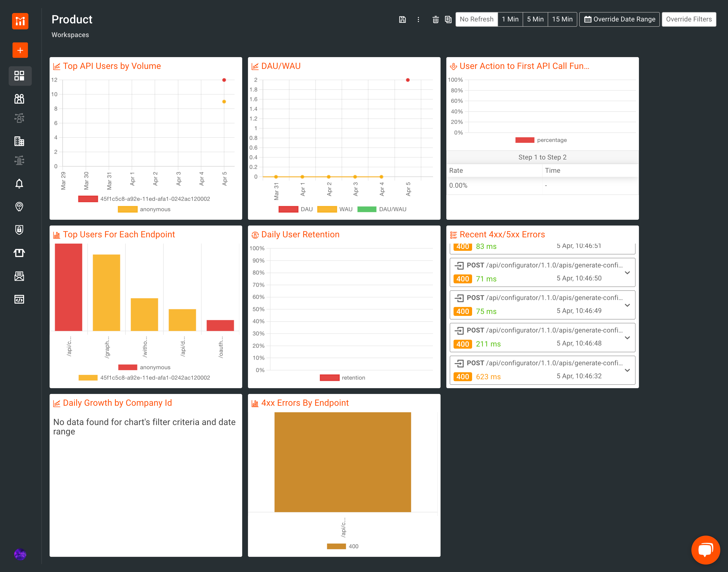This screenshot has width=728, height=572.
Task: Click the Daily User Retention title icon
Action: (x=255, y=235)
